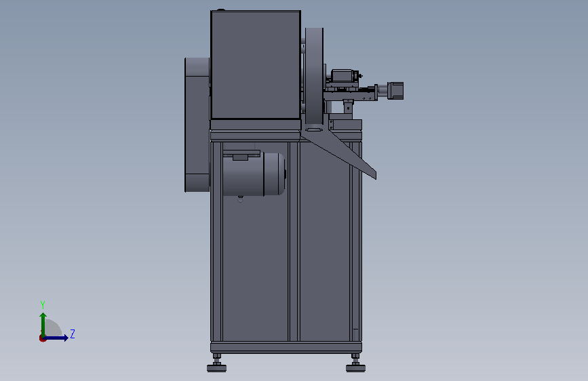Viewport: 588px width, 381px height.
Task: Select the bottom horizontal frame rail
Action: click(286, 347)
